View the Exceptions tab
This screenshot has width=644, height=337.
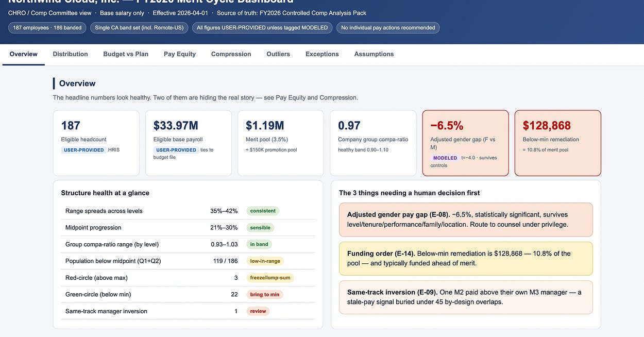[322, 54]
